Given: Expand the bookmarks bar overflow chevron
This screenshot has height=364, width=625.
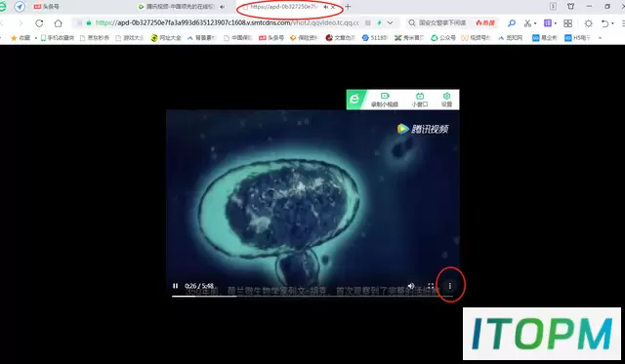Looking at the screenshot, I should (600, 38).
